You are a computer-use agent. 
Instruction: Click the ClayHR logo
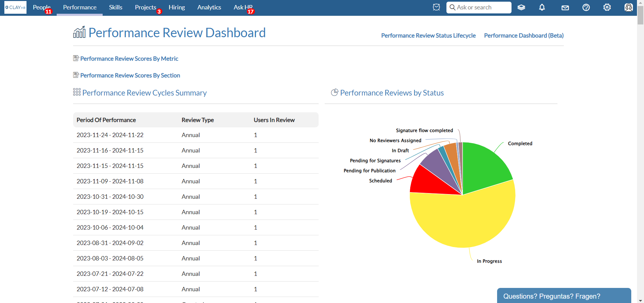click(15, 7)
